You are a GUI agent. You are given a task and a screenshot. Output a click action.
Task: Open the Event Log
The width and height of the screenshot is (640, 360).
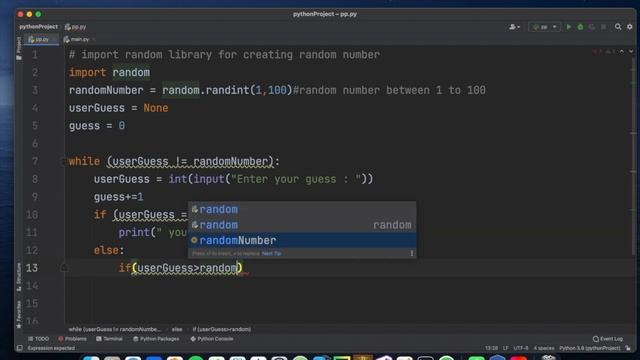pos(608,339)
